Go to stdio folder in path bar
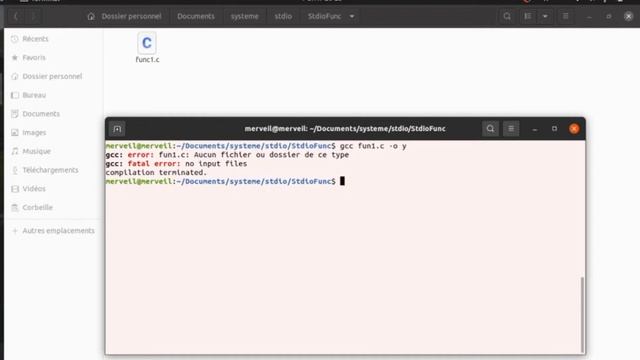The width and height of the screenshot is (640, 360). (283, 16)
